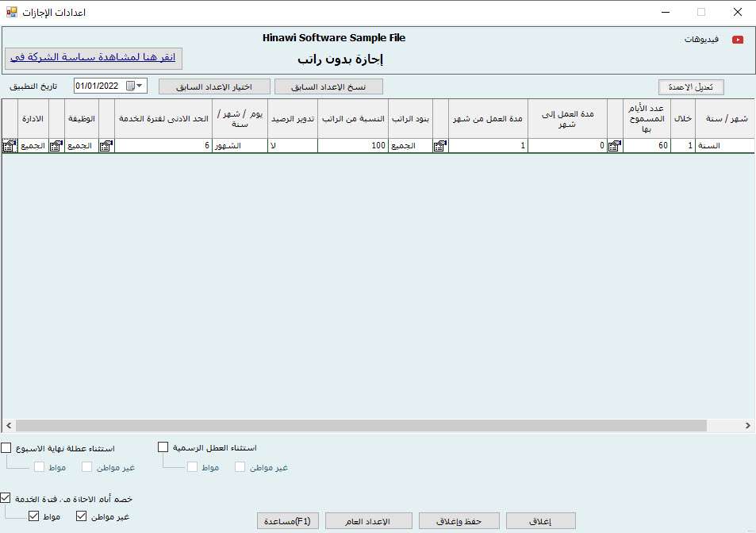756x533 pixels.
Task: Click the الجميع cell under الادارة
Action: click(33, 145)
